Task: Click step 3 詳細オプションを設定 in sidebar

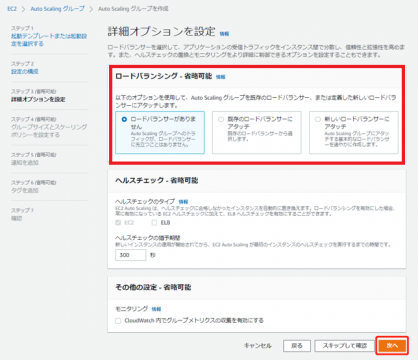Action: coord(38,99)
